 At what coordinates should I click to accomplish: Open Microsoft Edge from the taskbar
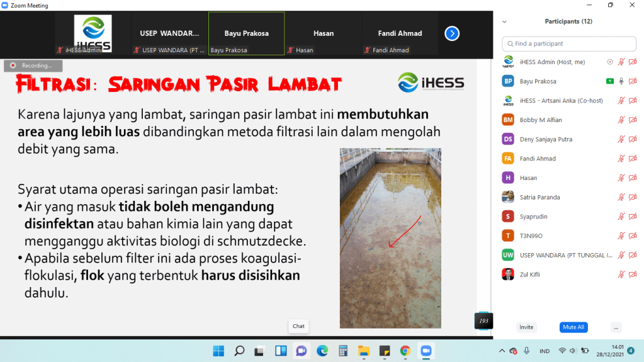coord(322,351)
